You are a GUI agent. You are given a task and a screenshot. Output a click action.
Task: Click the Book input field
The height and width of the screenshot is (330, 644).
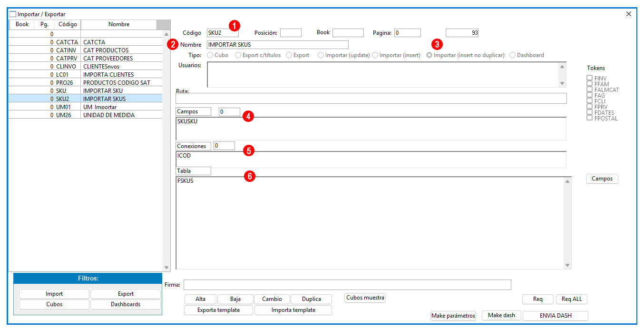(x=348, y=33)
